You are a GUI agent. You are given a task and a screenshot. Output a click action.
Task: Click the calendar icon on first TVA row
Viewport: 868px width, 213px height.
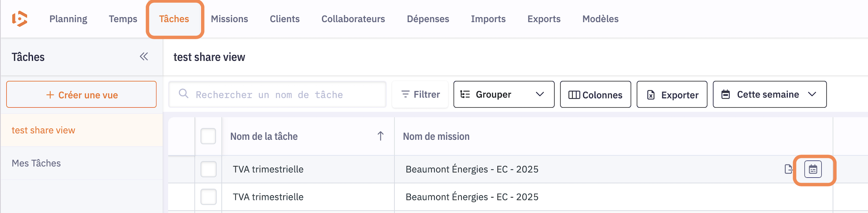pos(813,170)
